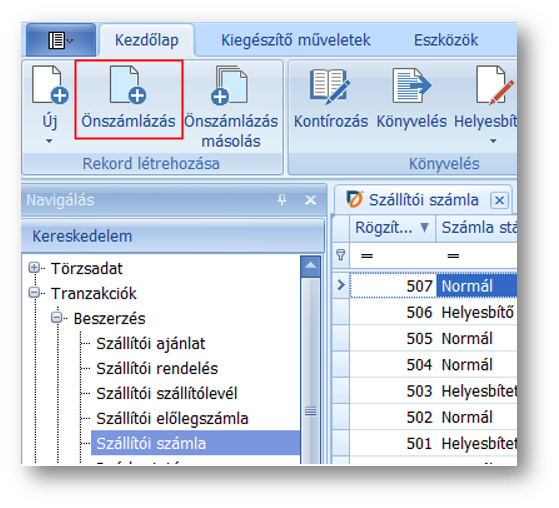Open the blue application menu button

(x=61, y=40)
